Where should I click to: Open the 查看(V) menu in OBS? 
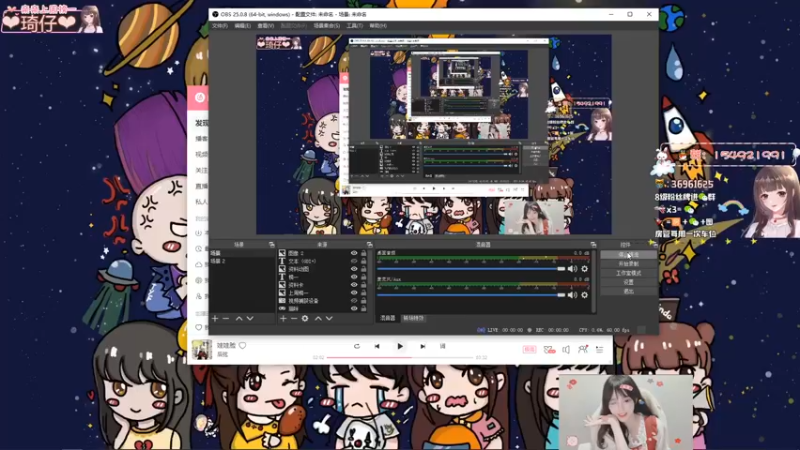[x=265, y=26]
